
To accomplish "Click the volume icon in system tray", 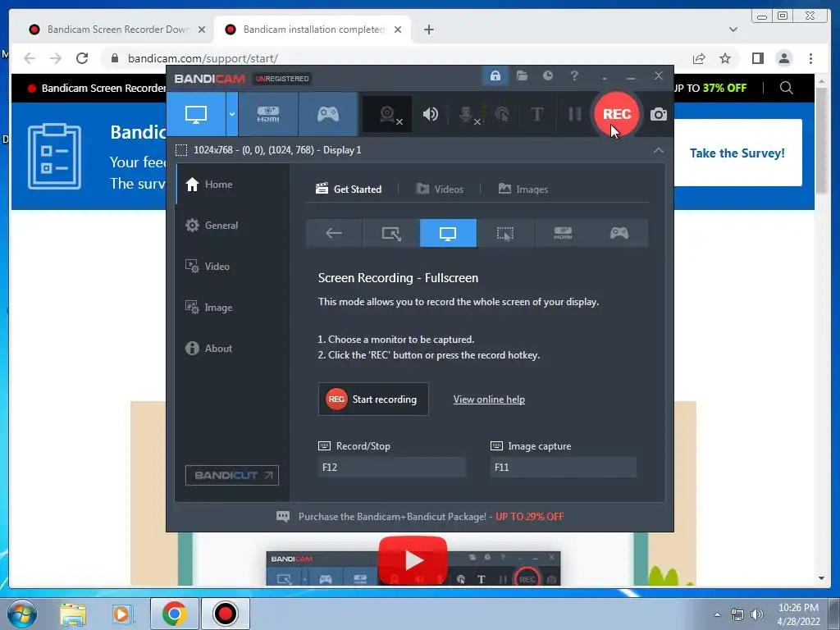I will [757, 614].
